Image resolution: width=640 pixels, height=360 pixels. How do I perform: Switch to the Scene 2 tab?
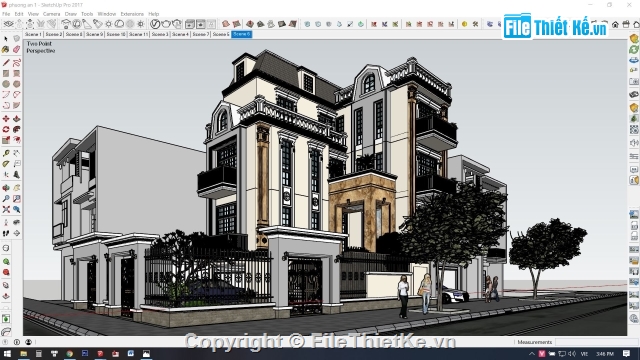[53, 34]
